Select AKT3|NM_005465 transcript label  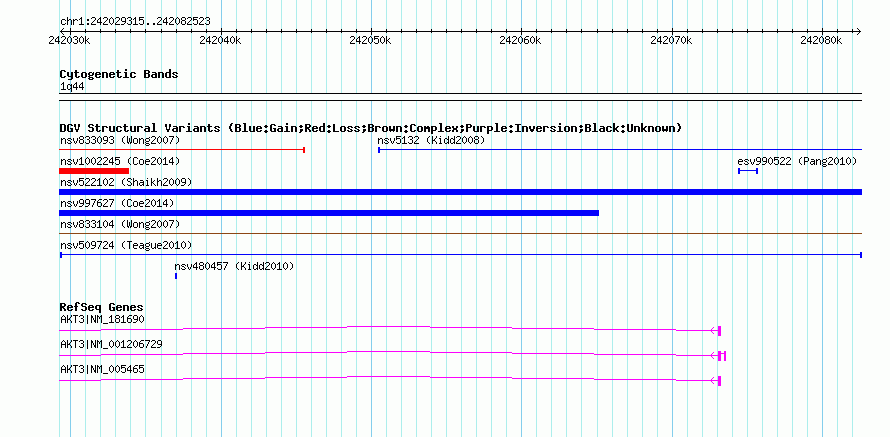coord(102,369)
